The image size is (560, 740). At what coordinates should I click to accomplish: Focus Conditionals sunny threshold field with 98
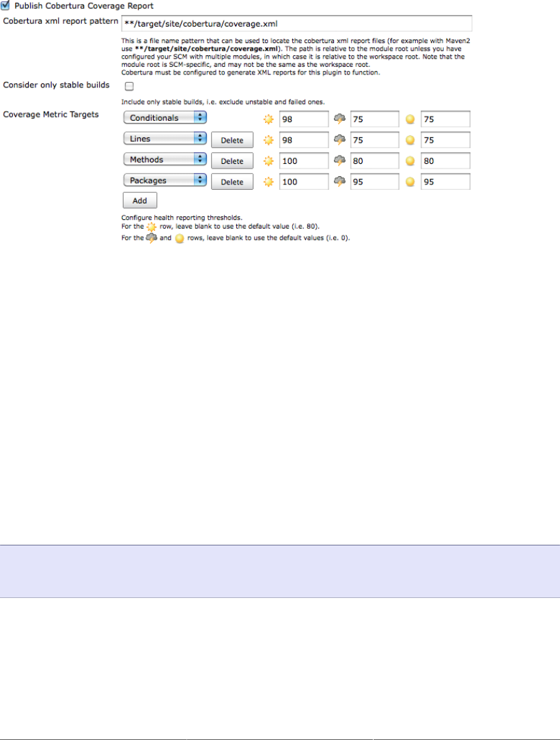304,119
